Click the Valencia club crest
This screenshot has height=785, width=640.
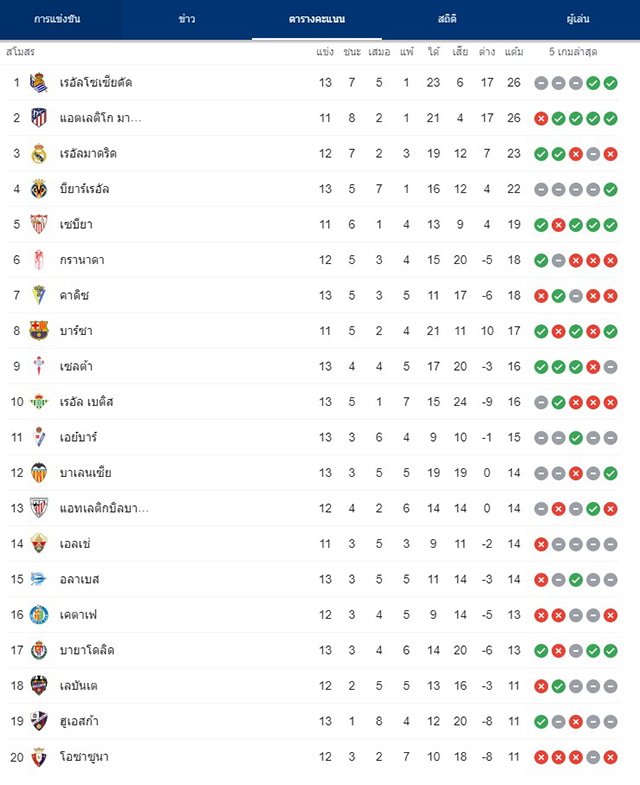39,473
